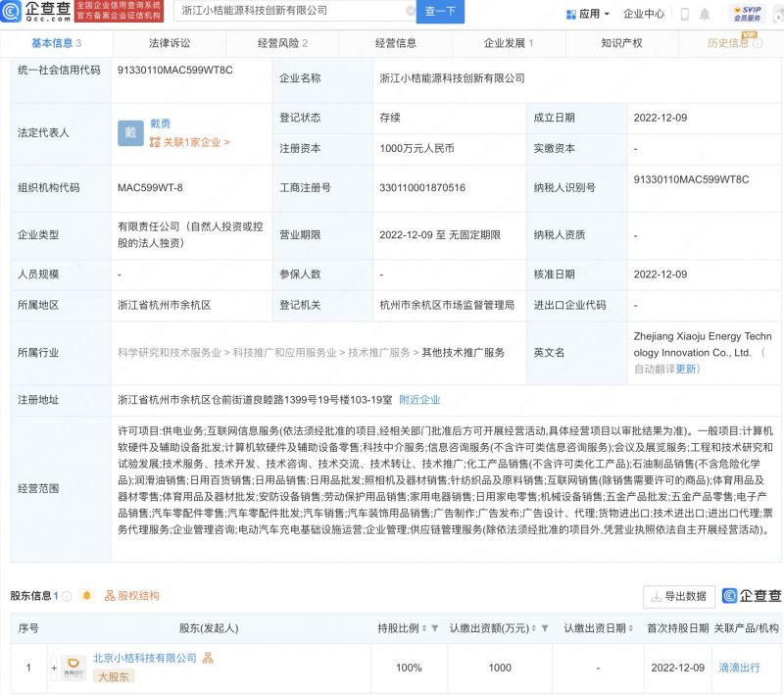The image size is (784, 695).
Task: Click the mobile phone icon in the header
Action: (x=685, y=15)
